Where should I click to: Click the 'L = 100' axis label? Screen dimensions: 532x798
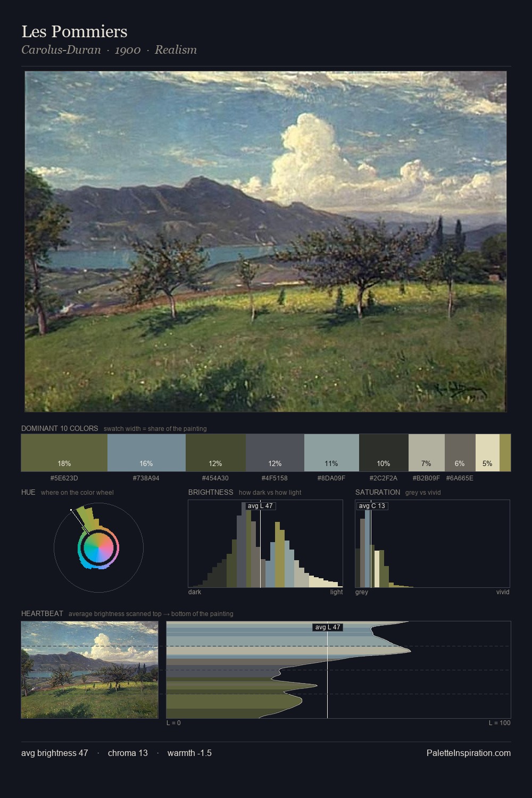500,723
